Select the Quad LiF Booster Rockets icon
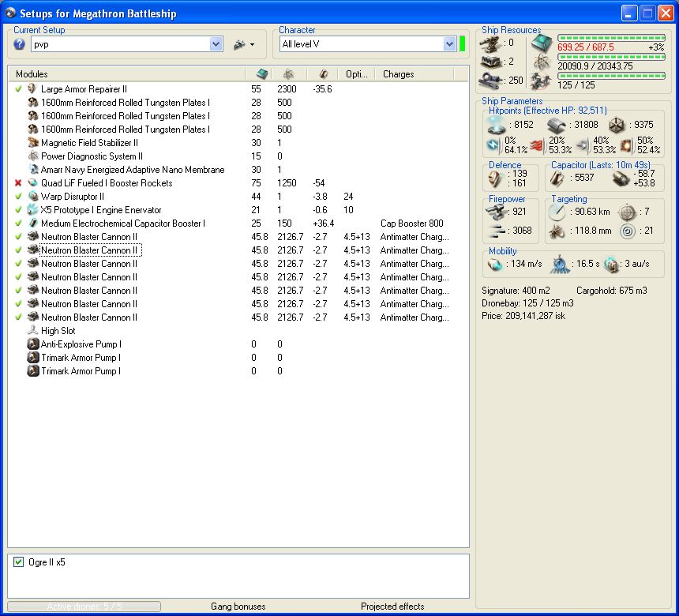The image size is (679, 616). pos(33,182)
